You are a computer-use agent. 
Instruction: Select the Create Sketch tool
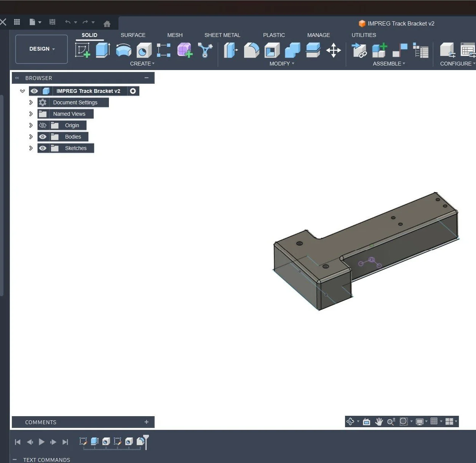pos(83,50)
